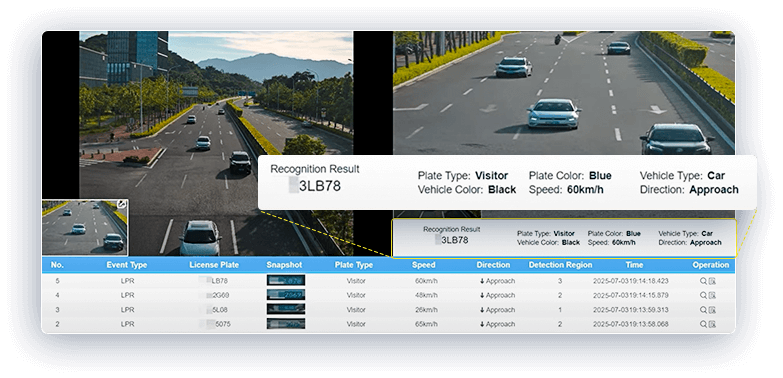This screenshot has height=378, width=783.
Task: Click the search icon in the 2G69 row
Action: coord(703,296)
